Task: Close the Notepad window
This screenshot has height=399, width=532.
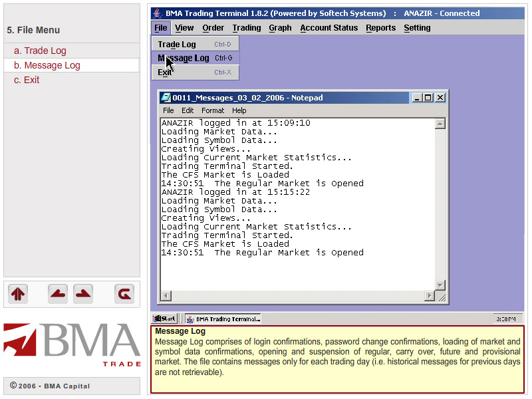Action: tap(440, 98)
